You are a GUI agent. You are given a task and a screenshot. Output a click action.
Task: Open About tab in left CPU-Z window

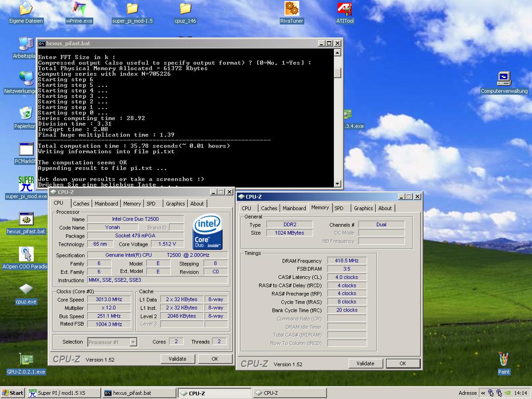pos(197,204)
